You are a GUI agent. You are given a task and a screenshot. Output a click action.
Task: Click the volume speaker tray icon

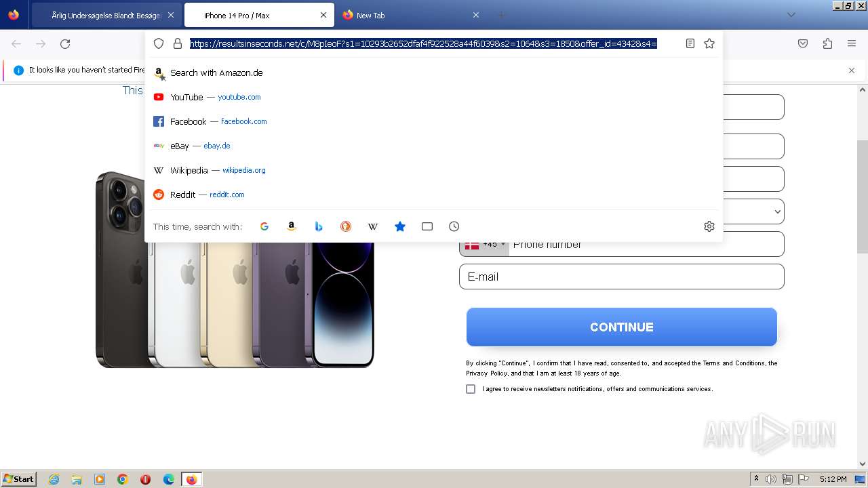coord(771,479)
